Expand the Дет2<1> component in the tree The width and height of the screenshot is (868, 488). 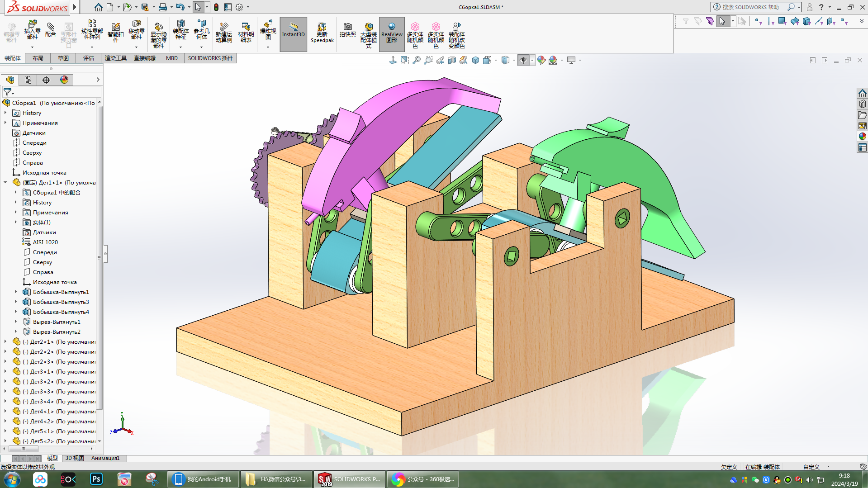pos(5,342)
